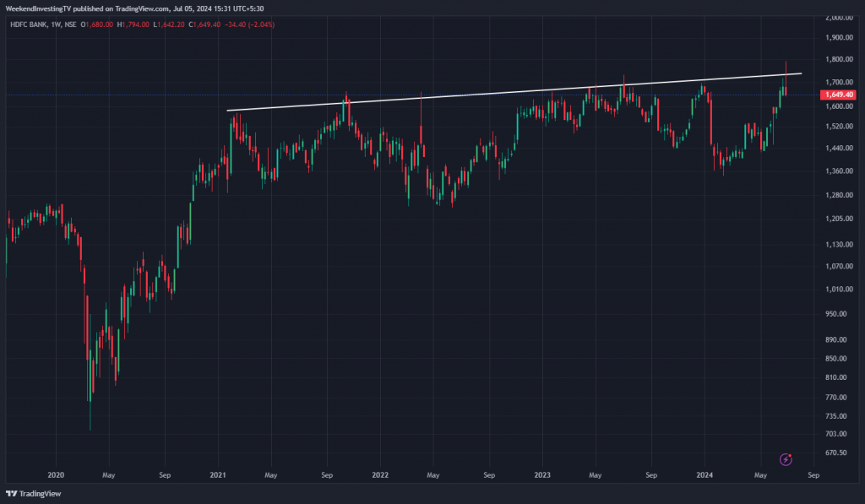The height and width of the screenshot is (504, 865).
Task: Click the WeekendInvestingTV publisher text
Action: tap(38, 8)
